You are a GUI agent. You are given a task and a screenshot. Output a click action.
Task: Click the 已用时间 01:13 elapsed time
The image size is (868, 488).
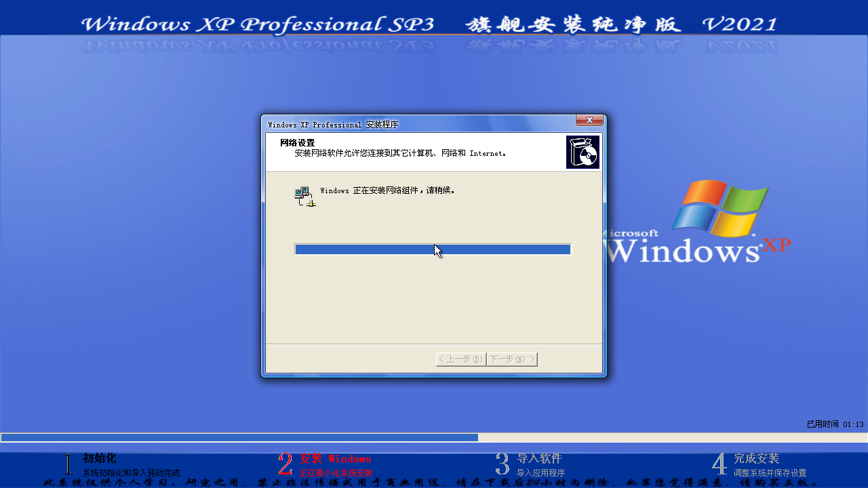(x=835, y=424)
